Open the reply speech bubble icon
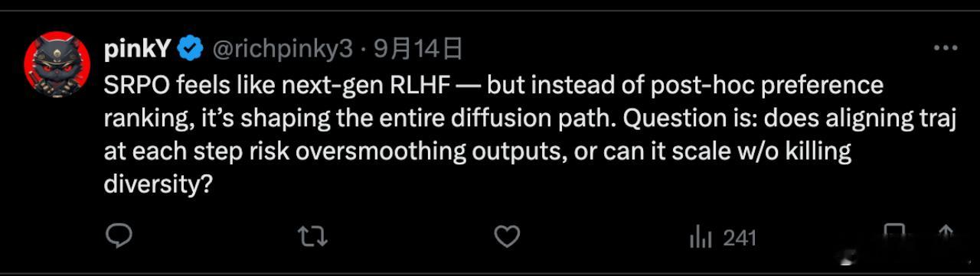 coord(118,237)
